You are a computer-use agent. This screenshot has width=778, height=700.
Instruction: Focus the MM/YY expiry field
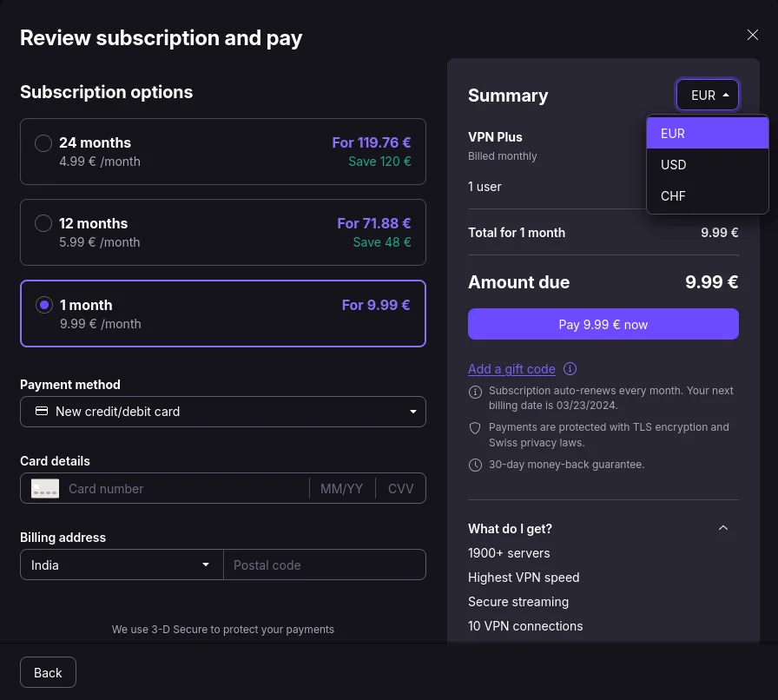(341, 488)
